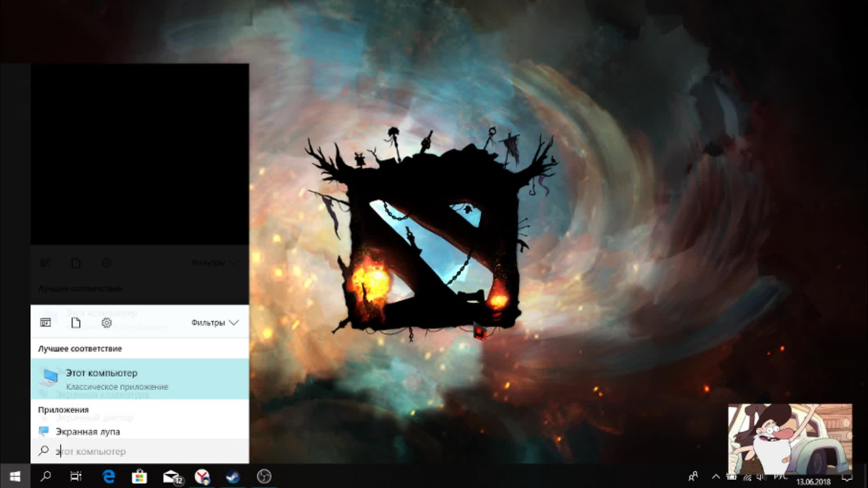Open the Windows Start menu

(x=15, y=476)
